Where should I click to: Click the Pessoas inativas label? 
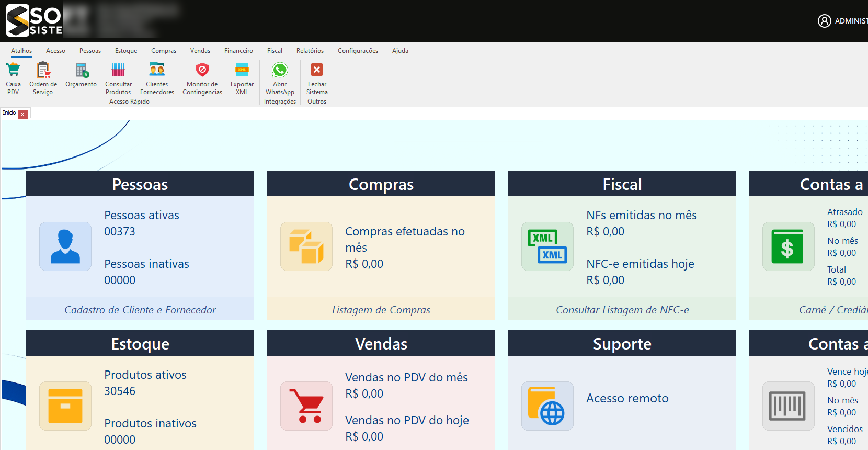pos(147,264)
